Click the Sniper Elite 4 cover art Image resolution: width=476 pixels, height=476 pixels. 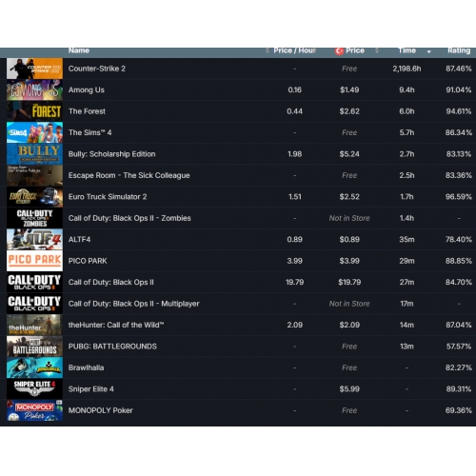pos(34,389)
